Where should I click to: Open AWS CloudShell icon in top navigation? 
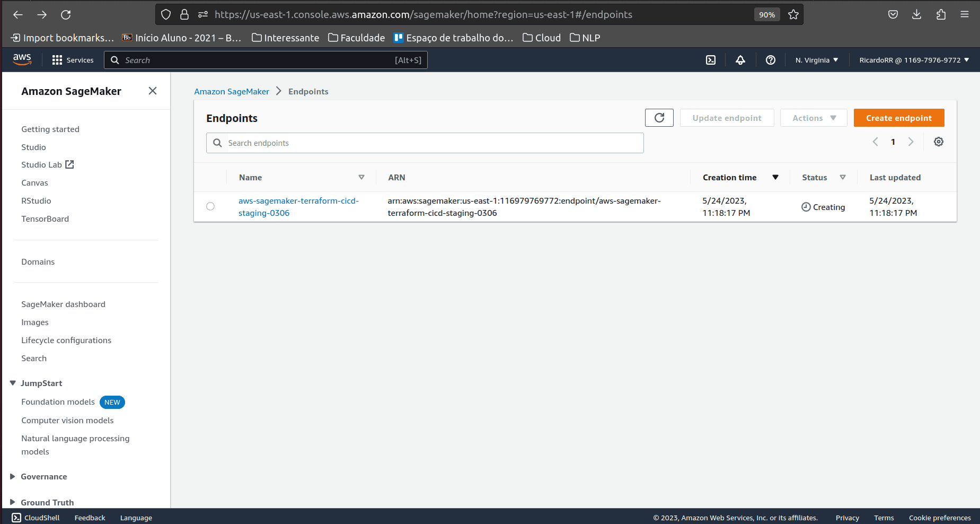pos(711,60)
